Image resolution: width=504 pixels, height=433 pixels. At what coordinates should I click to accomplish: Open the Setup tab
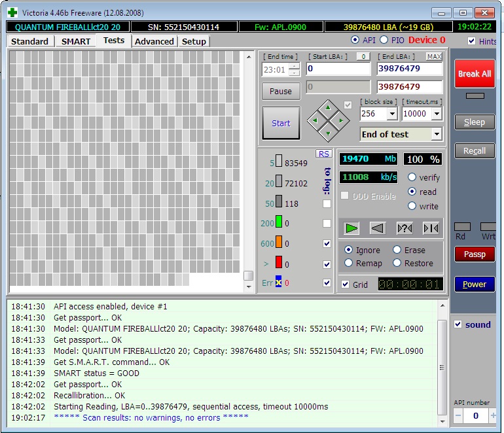[194, 41]
